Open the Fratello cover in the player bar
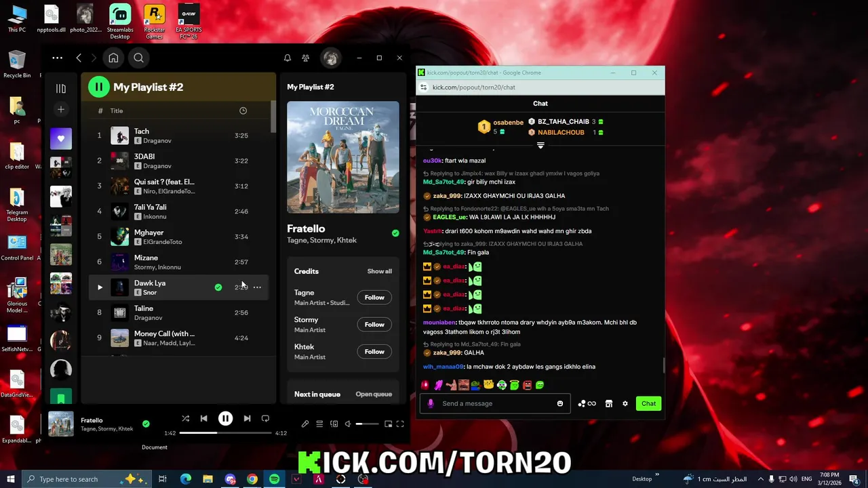 (61, 424)
